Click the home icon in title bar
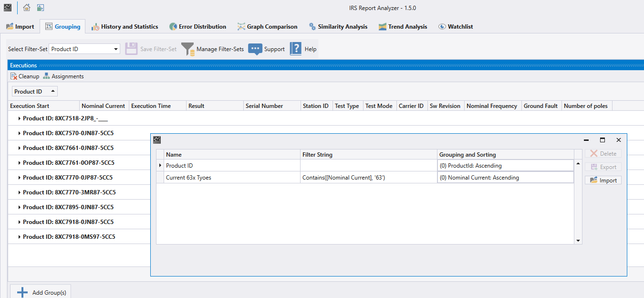 (27, 8)
